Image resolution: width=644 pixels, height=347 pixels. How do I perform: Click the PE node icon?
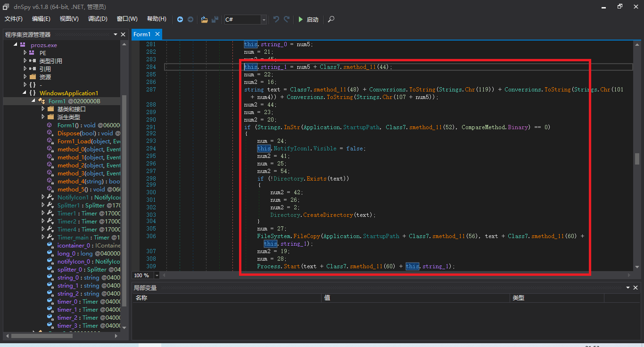[32, 53]
